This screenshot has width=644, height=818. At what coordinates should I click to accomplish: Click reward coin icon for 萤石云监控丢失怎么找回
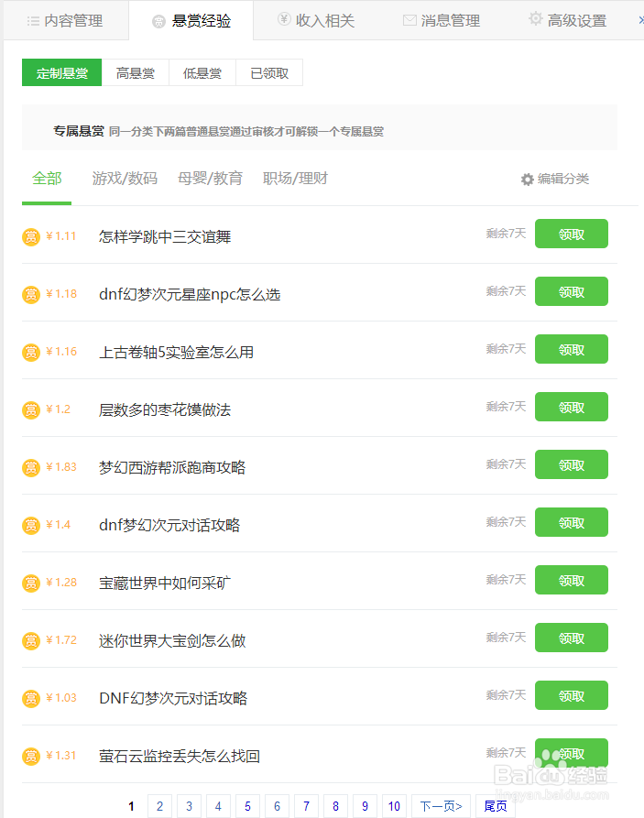pyautogui.click(x=31, y=757)
